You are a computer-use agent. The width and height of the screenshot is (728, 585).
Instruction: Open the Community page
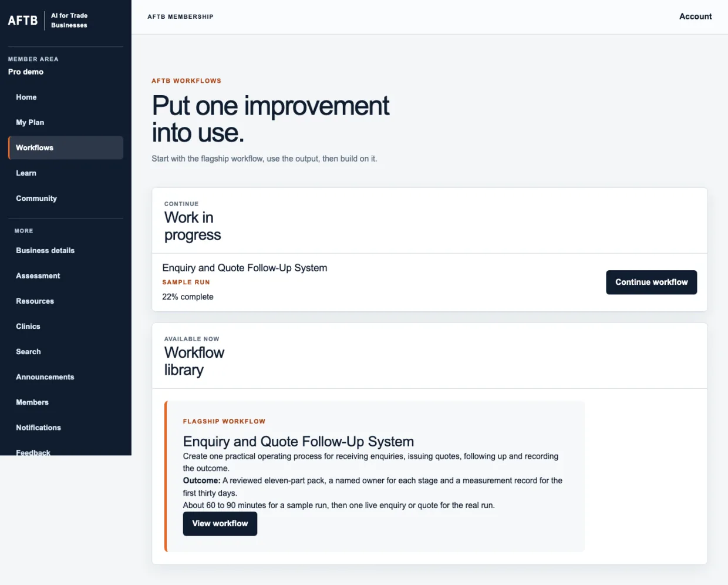[x=66, y=199]
